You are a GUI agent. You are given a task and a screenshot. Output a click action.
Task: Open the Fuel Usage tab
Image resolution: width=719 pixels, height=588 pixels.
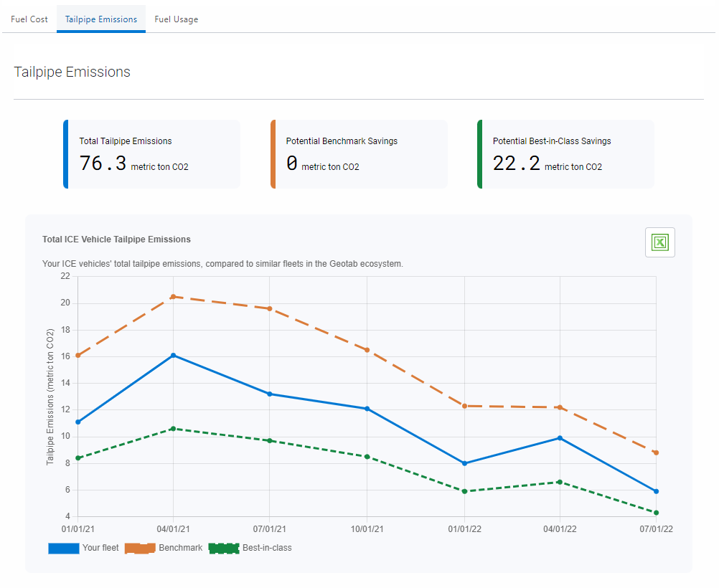(176, 19)
